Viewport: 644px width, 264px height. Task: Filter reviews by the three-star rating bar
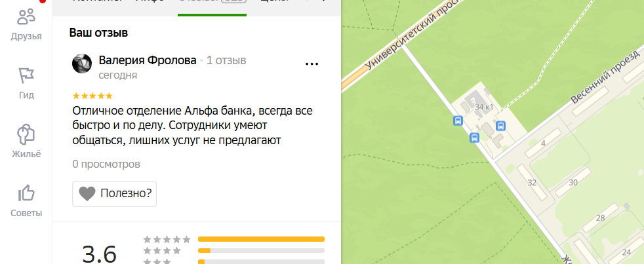point(261,261)
